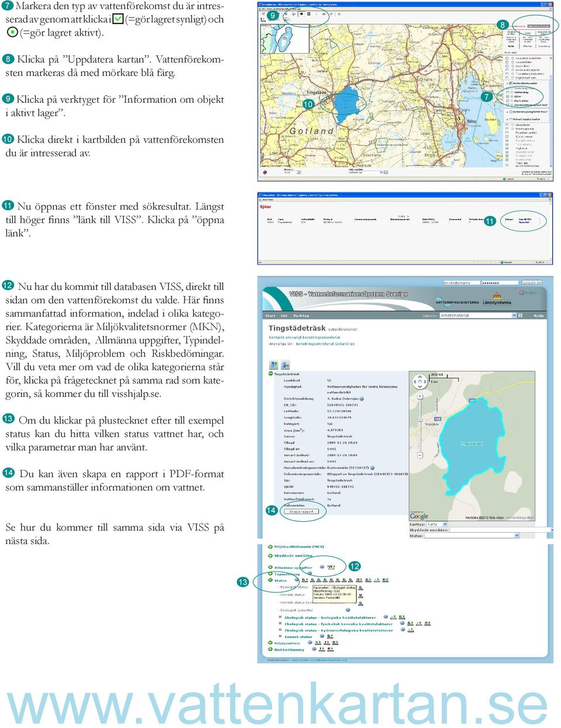
Task: Zoom in with the map plus button
Action: (x=420, y=396)
